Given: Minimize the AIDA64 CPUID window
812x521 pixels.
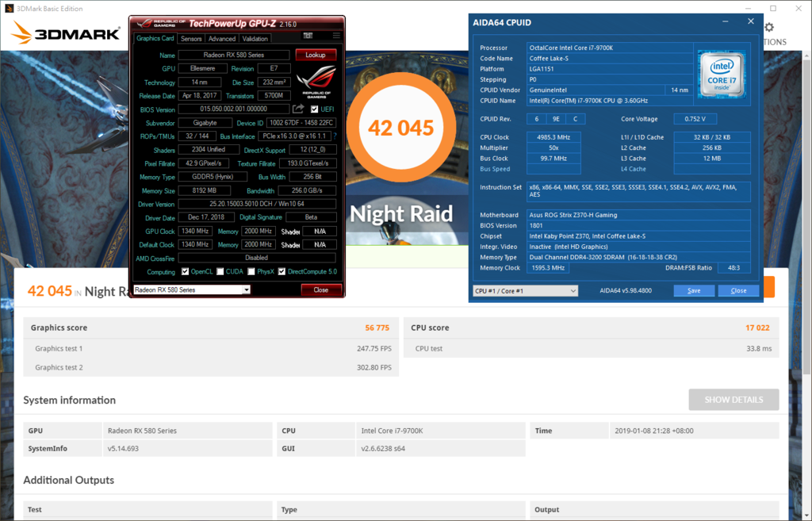Looking at the screenshot, I should point(725,21).
